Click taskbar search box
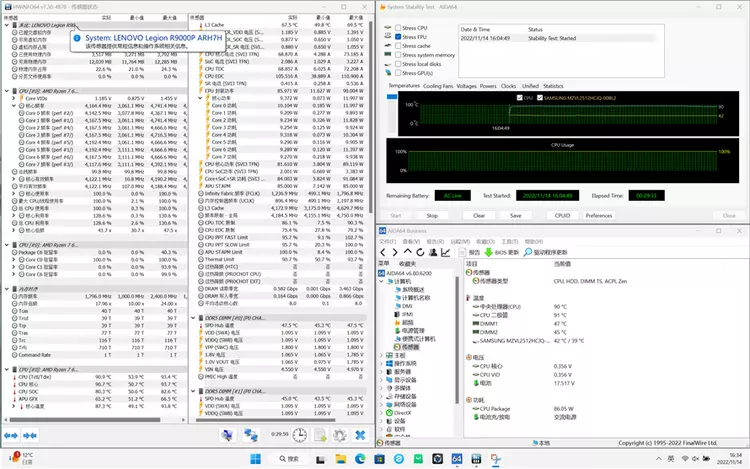750x469 pixels. [x=289, y=459]
